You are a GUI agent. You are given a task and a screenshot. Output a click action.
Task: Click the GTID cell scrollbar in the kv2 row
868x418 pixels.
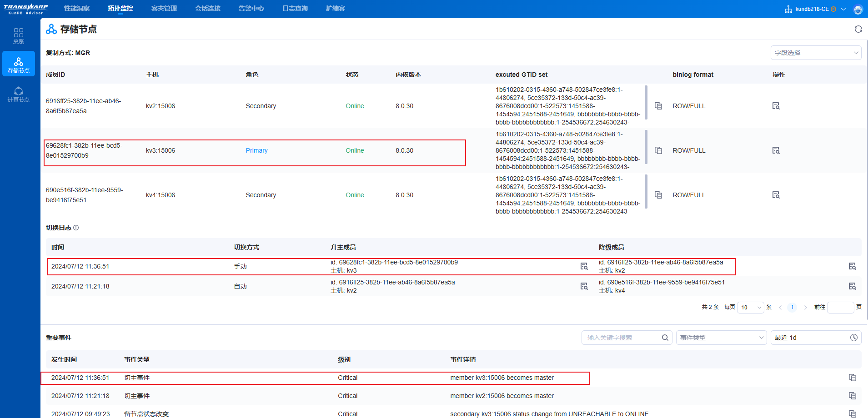(x=646, y=103)
